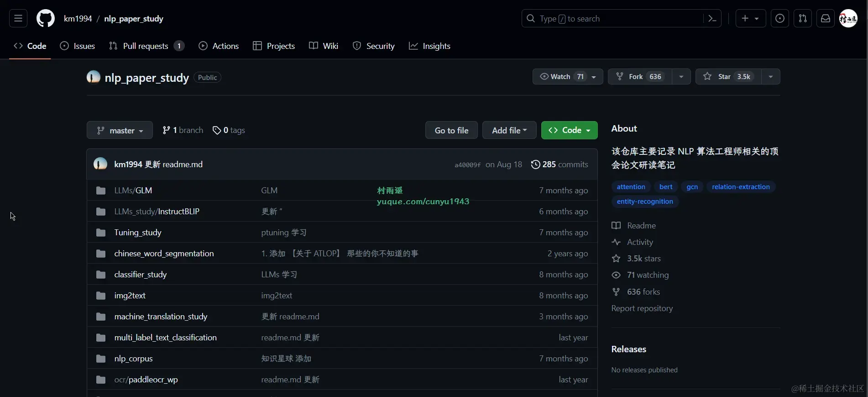
Task: Open km1994 avatar in commit row
Action: tap(100, 164)
